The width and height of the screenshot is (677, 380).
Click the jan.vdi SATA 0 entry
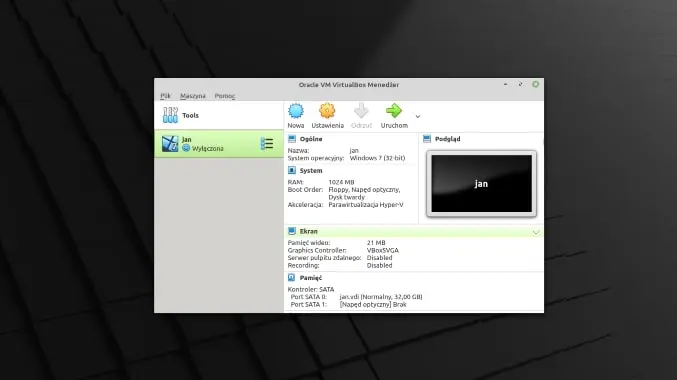click(x=381, y=297)
